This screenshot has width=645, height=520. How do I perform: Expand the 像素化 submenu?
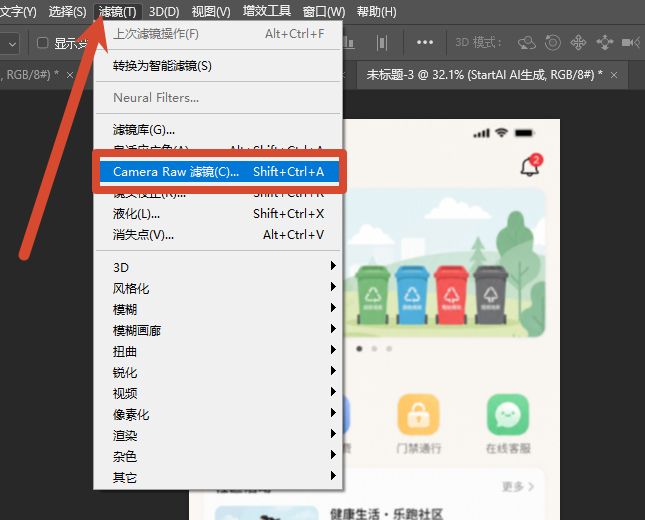pyautogui.click(x=218, y=415)
